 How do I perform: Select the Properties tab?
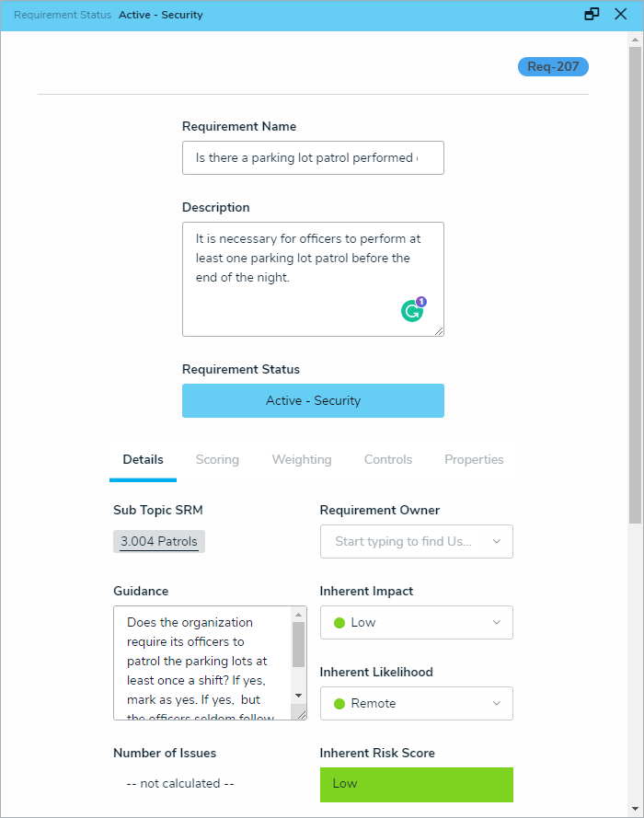click(474, 460)
